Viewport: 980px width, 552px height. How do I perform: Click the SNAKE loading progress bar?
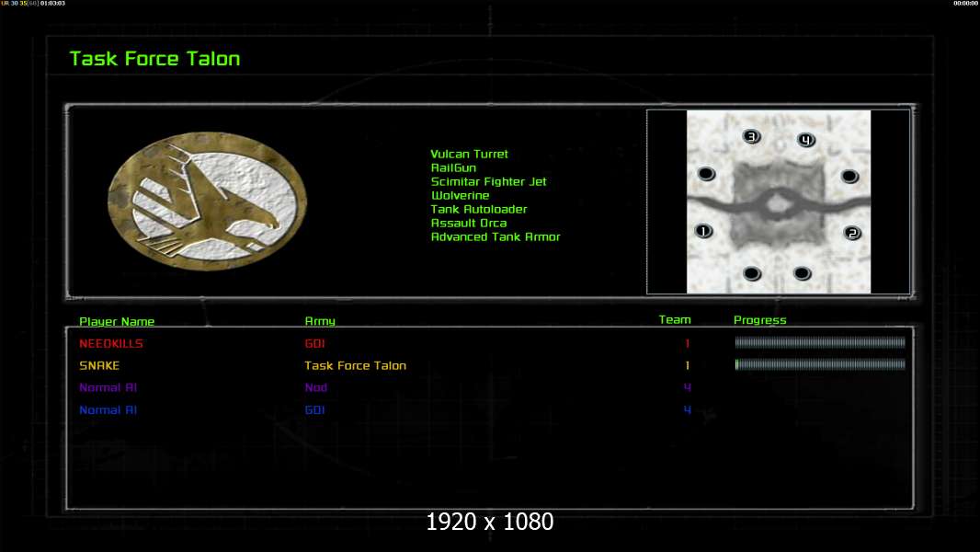point(820,365)
